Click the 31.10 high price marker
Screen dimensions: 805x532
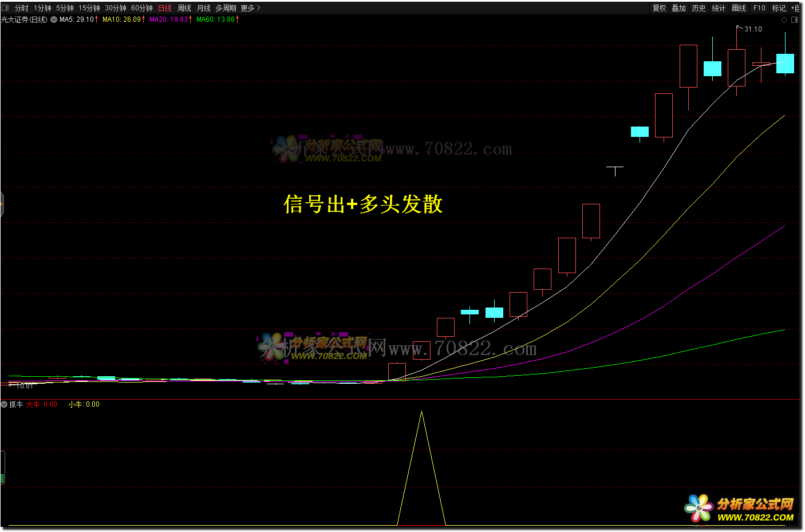[x=753, y=29]
